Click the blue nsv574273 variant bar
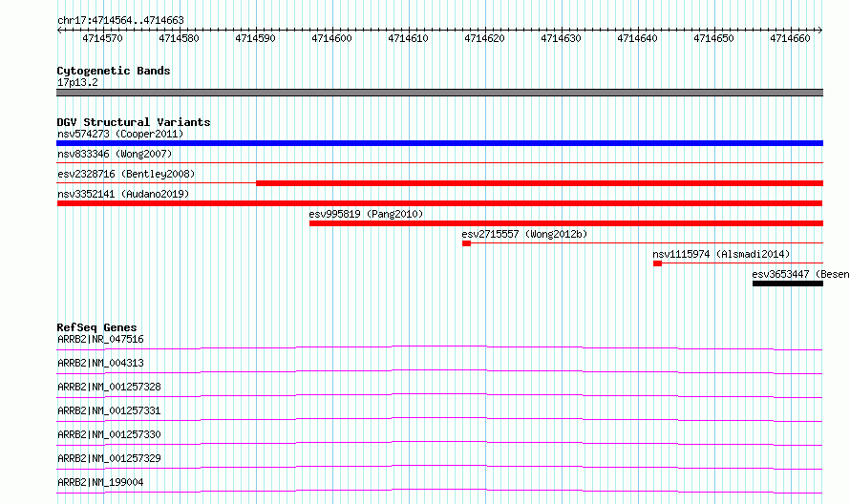Image resolution: width=850 pixels, height=504 pixels. point(439,143)
